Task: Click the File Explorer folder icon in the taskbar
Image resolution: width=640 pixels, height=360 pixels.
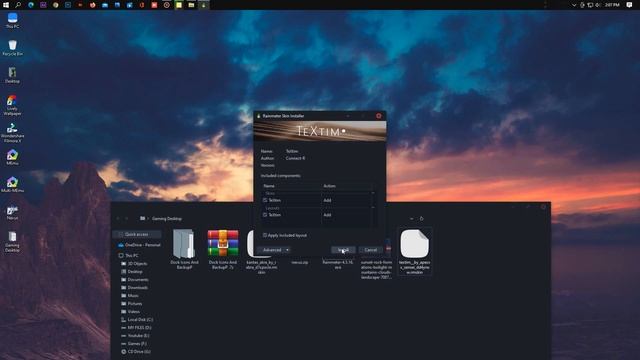Action: tap(191, 5)
